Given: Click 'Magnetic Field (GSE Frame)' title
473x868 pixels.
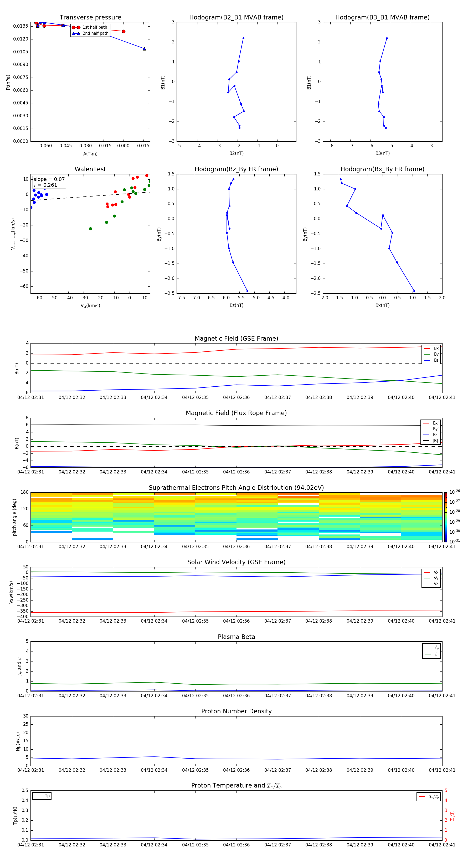Looking at the screenshot, I should pyautogui.click(x=236, y=339).
